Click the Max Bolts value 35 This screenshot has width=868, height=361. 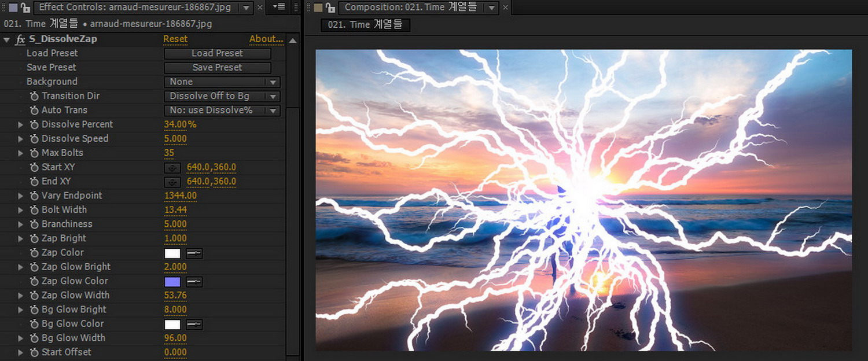169,153
